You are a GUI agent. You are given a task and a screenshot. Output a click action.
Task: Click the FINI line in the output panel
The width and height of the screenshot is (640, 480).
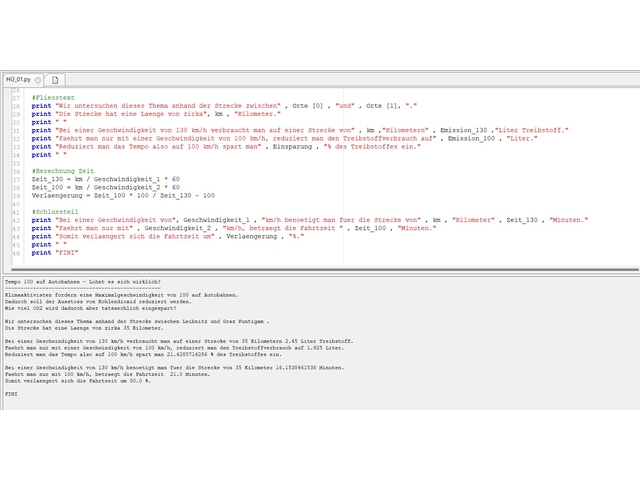pos(11,394)
